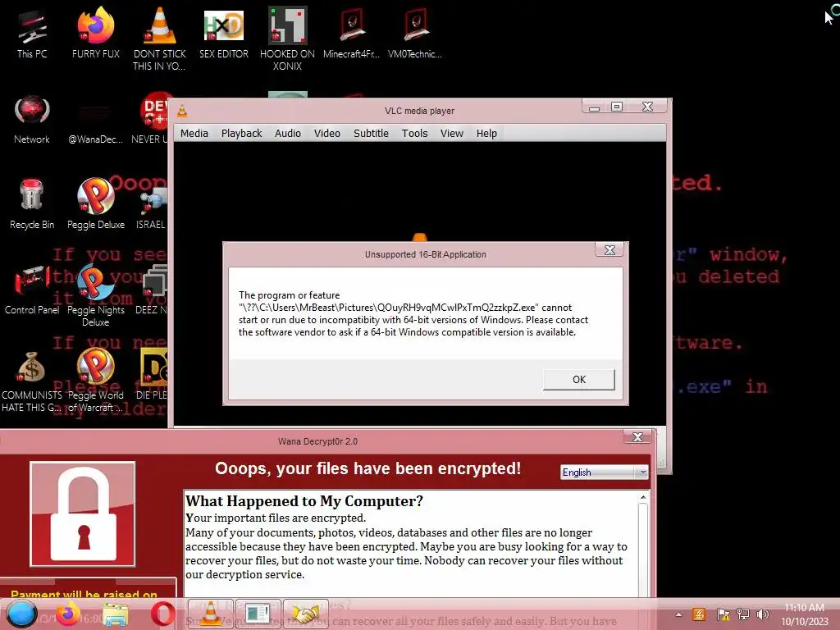Open VLC Audio menu
The width and height of the screenshot is (840, 630).
pos(288,134)
